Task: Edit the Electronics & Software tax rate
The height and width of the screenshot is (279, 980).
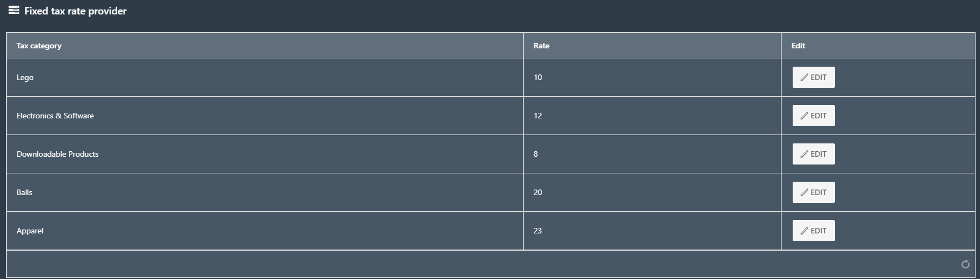Action: click(813, 116)
